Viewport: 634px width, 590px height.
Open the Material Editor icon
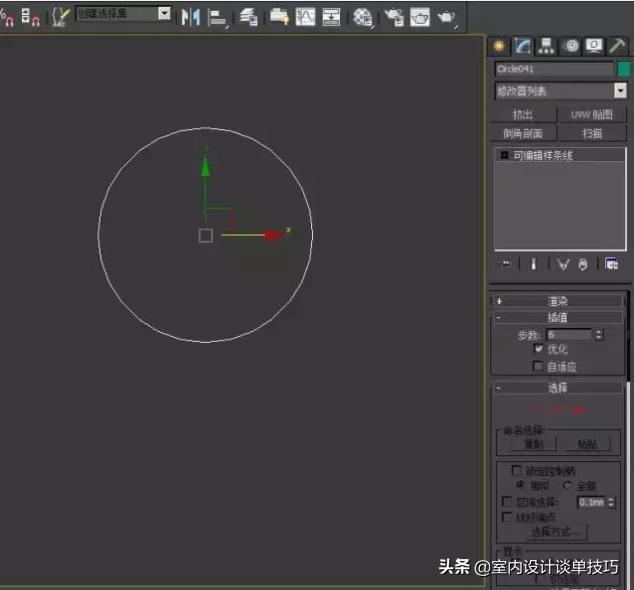(x=362, y=17)
